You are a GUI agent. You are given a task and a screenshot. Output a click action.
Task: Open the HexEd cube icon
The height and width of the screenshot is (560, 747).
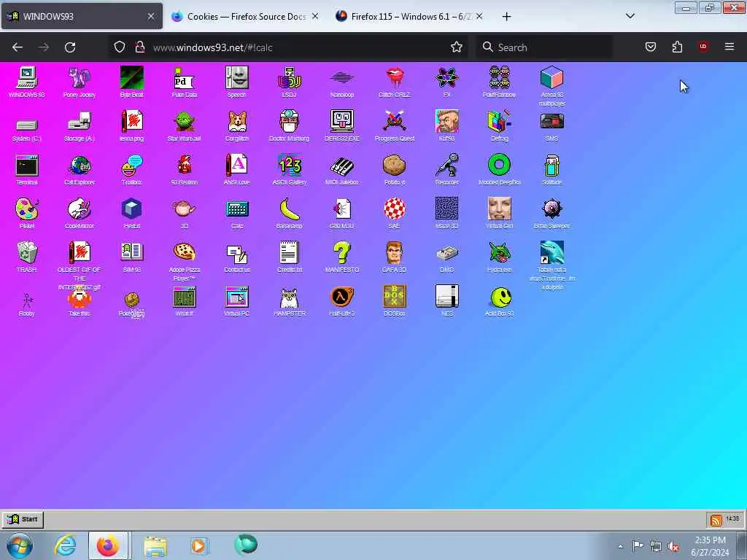[131, 209]
